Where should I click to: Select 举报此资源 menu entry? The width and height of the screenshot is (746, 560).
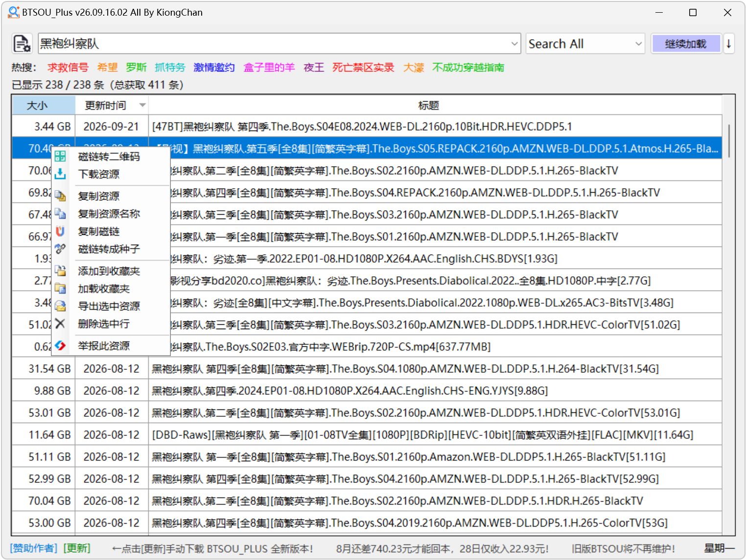click(x=111, y=346)
